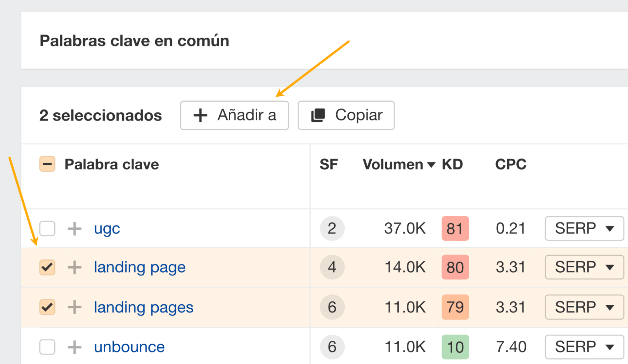Open the SERP dropdown for landing pages
This screenshot has height=364, width=628.
click(x=584, y=307)
